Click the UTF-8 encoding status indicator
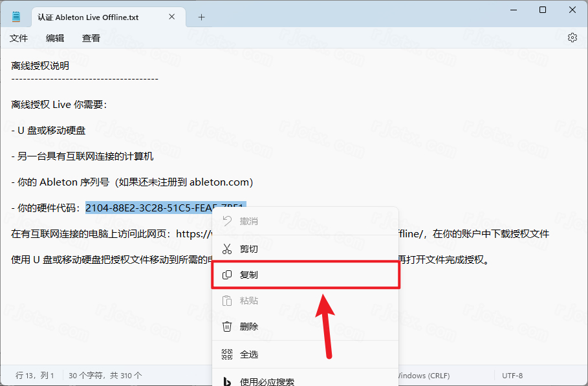The image size is (588, 386). point(512,376)
